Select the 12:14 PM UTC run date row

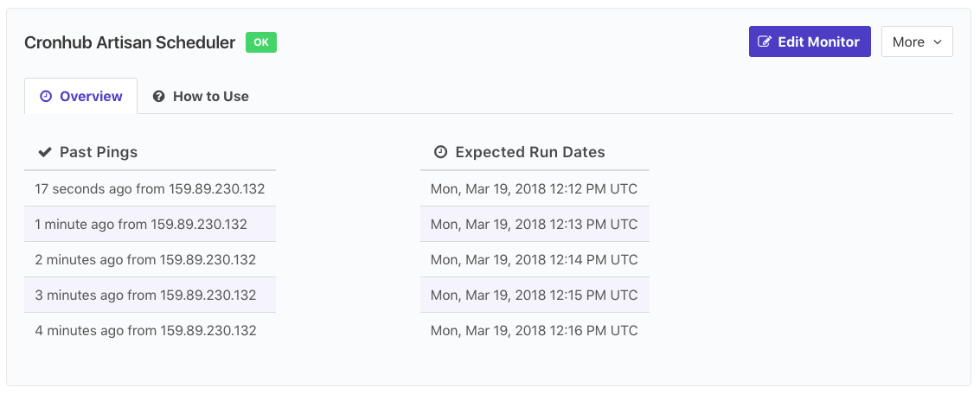(534, 259)
